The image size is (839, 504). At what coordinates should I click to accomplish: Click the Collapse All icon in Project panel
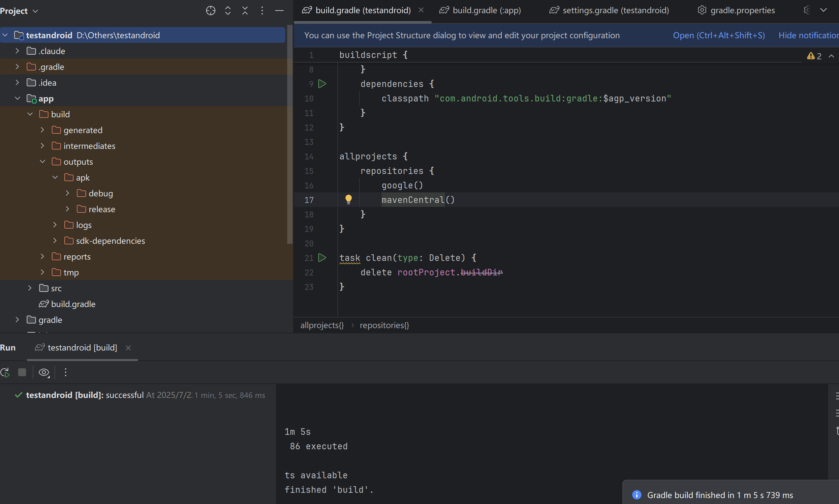[245, 11]
